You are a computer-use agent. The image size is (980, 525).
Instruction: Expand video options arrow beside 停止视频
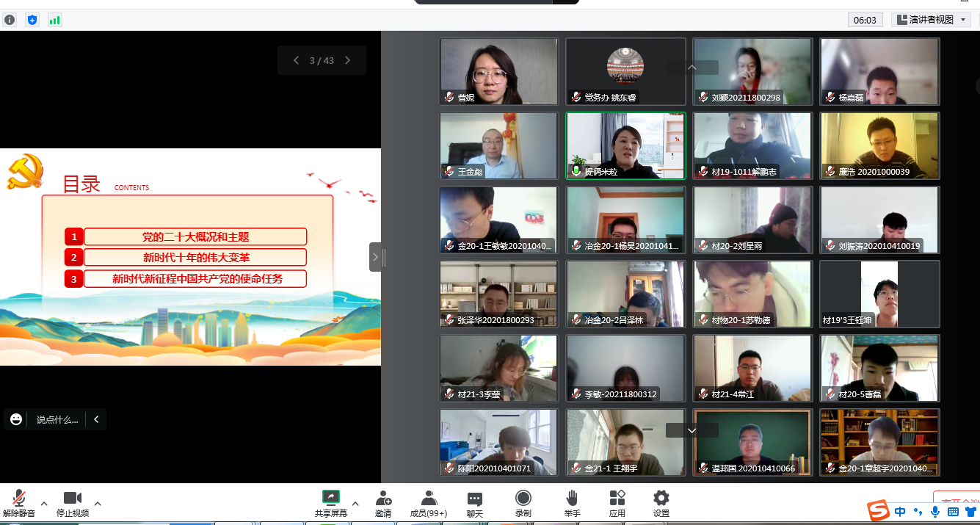coord(98,504)
